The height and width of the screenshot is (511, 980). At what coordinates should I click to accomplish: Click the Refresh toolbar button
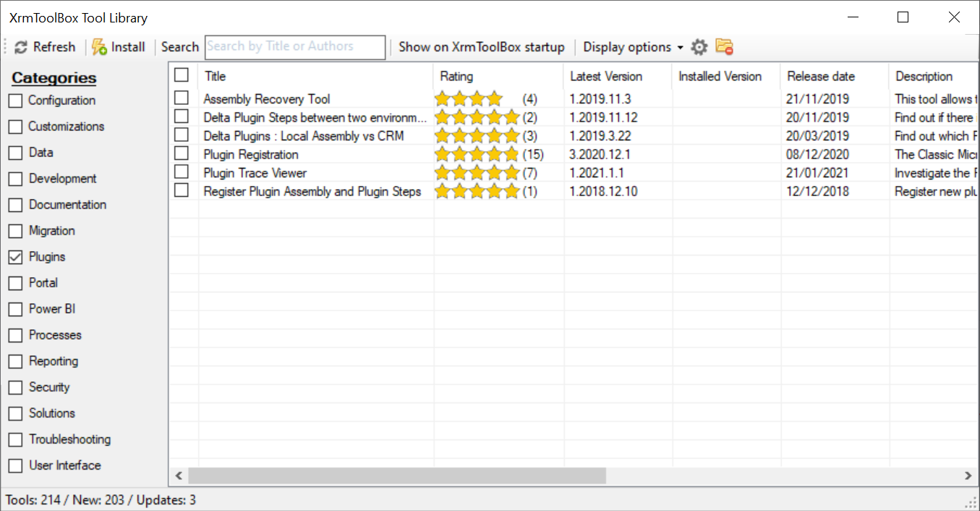[x=45, y=47]
